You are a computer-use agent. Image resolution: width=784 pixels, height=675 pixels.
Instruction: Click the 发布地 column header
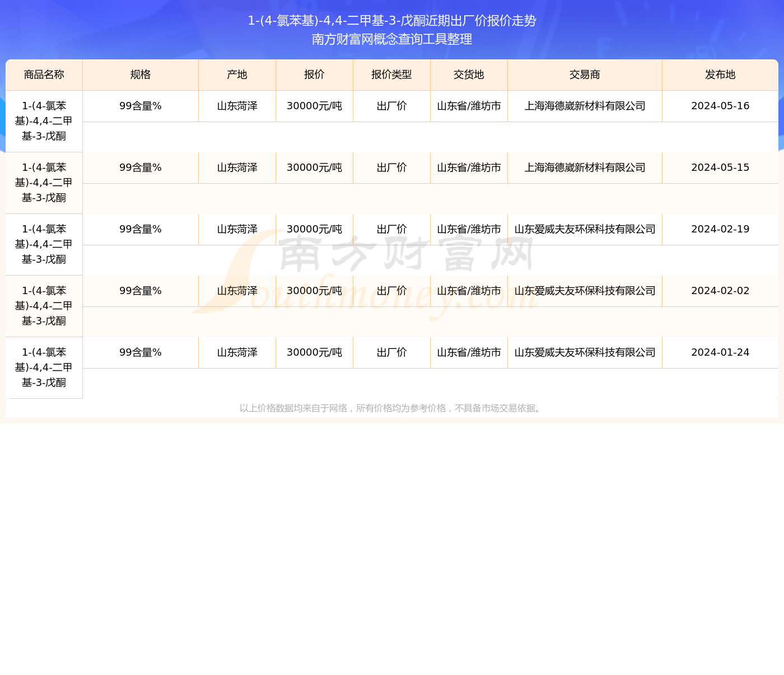720,75
